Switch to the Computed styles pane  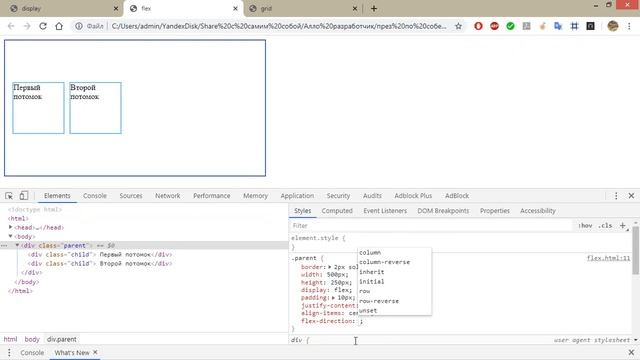pyautogui.click(x=337, y=211)
